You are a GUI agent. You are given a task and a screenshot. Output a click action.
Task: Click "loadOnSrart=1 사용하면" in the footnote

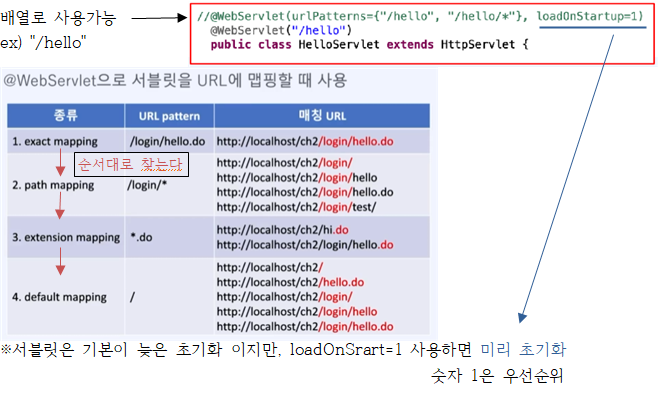[x=381, y=349]
